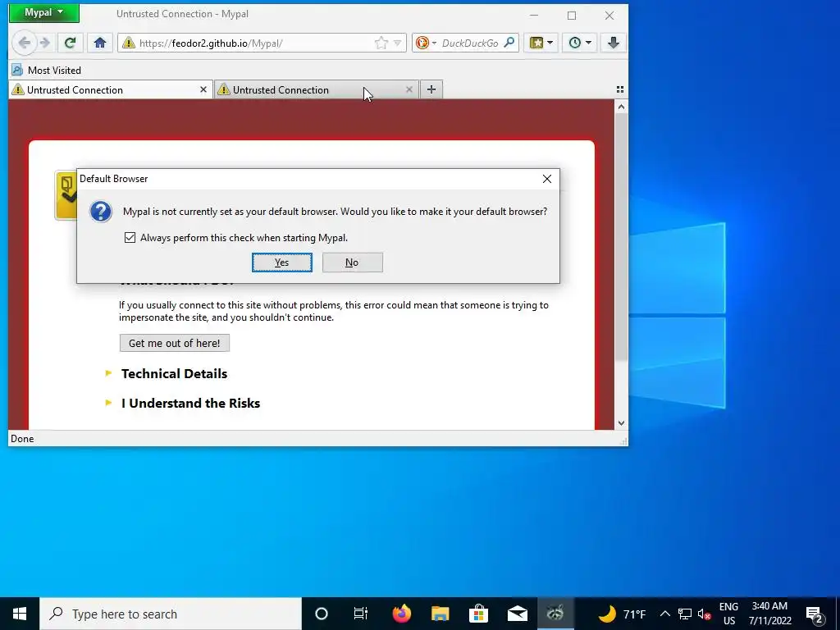Open ENG US language indicator
This screenshot has width=840, height=630.
coord(728,614)
